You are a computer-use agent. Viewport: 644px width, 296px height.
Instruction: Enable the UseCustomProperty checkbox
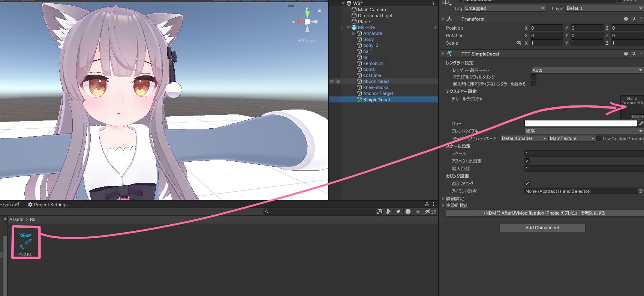tap(599, 138)
